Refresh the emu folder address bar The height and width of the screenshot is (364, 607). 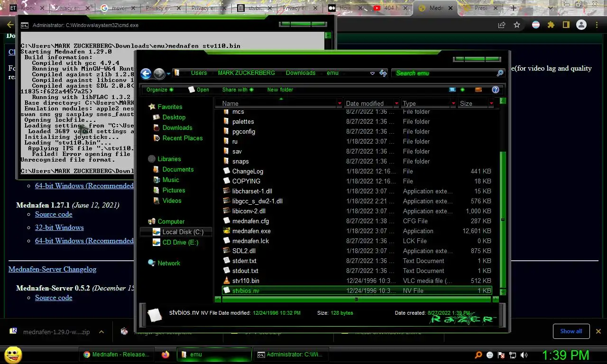(x=383, y=73)
